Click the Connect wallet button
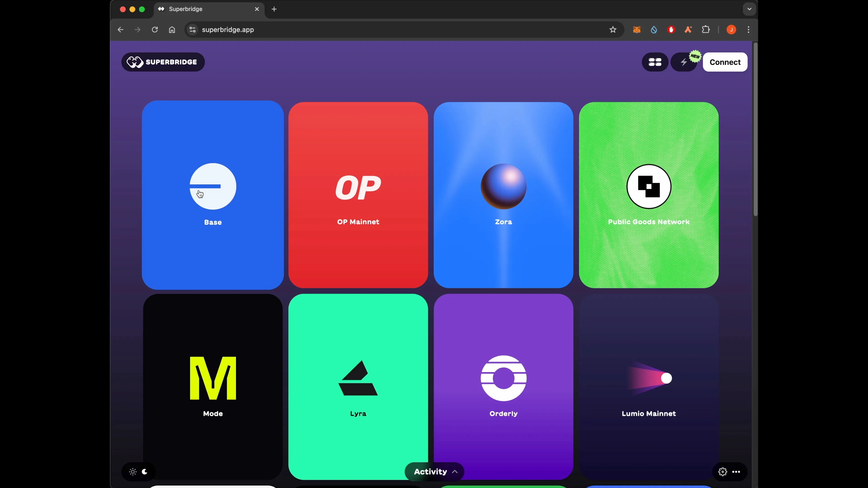The image size is (868, 488). pyautogui.click(x=725, y=62)
